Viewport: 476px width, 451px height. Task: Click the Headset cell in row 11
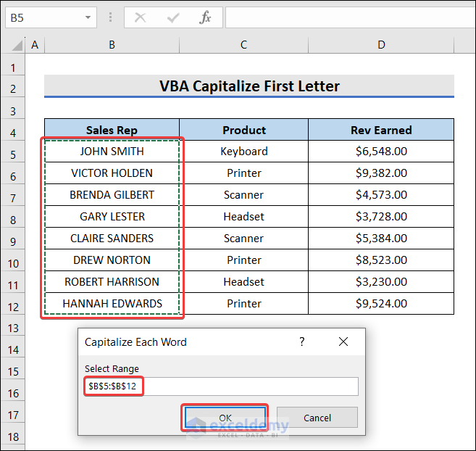click(243, 282)
